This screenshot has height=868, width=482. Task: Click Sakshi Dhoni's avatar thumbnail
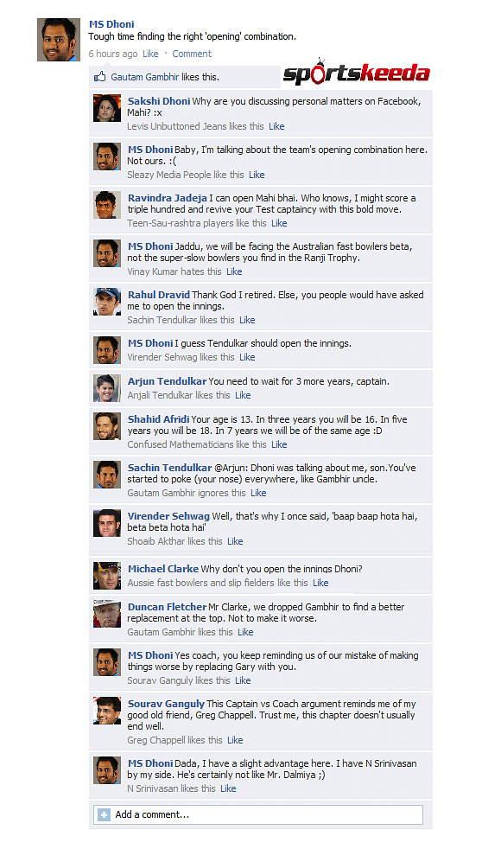107,108
